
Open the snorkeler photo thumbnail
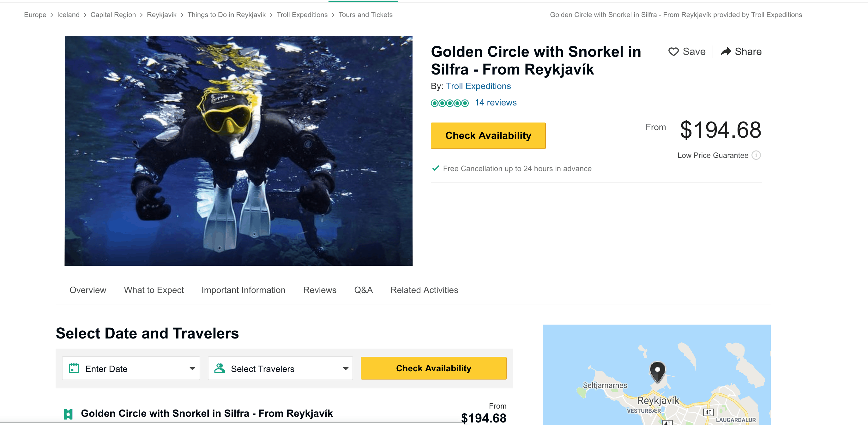(238, 151)
